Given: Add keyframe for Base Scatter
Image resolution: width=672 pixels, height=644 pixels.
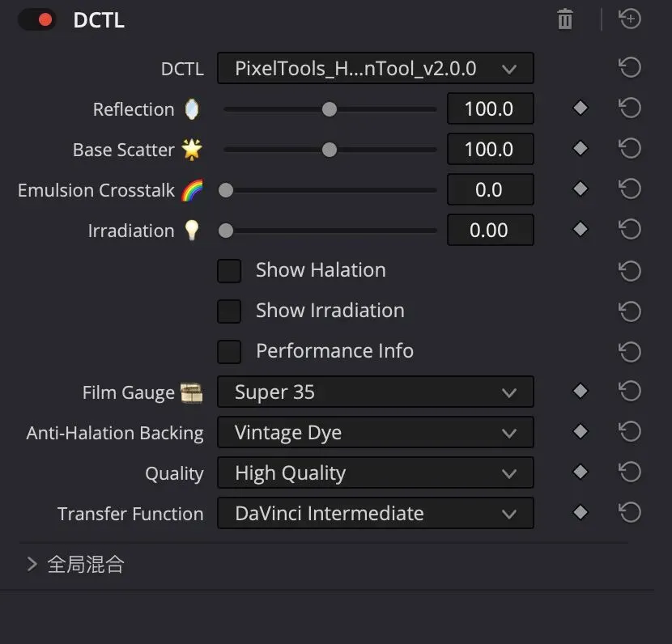Looking at the screenshot, I should (x=581, y=149).
